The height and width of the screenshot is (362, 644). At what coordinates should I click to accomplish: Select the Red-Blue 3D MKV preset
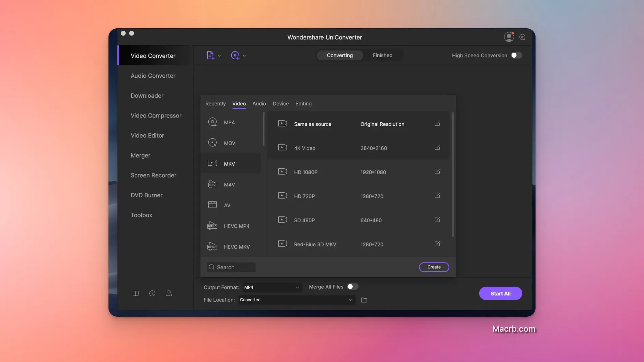click(358, 244)
